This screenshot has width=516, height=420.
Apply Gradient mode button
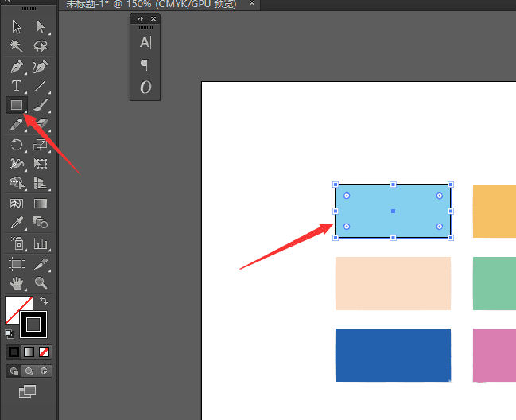click(x=29, y=352)
